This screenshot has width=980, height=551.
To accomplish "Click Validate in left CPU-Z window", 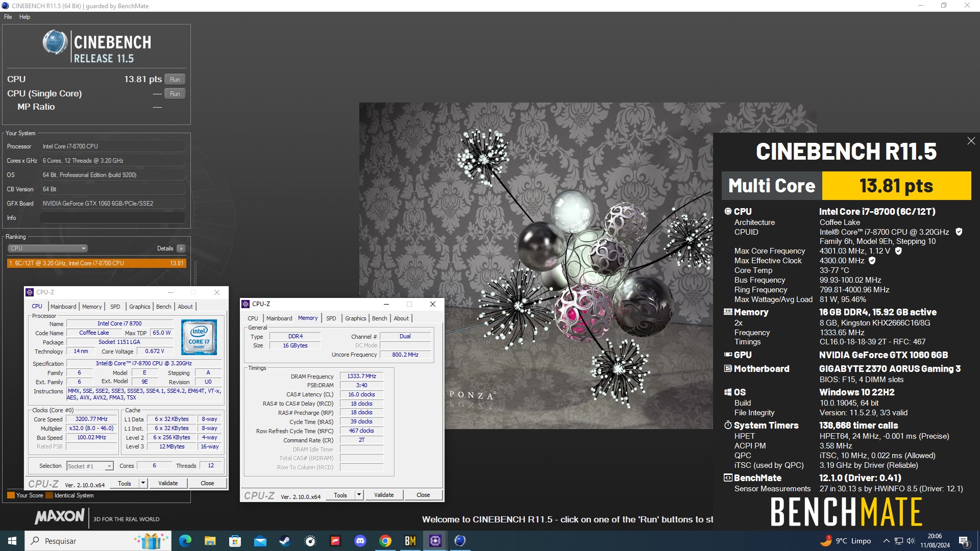I will 168,483.
